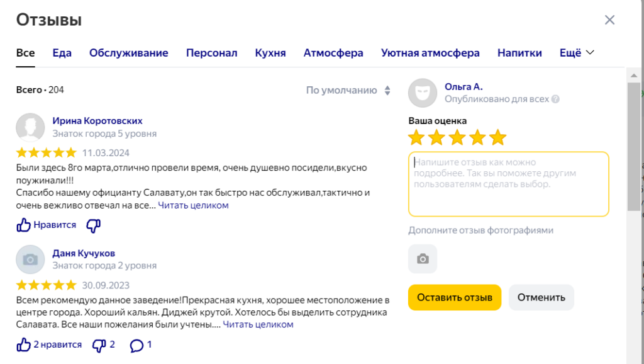
Task: Click the camera icon to add photos
Action: tap(423, 259)
